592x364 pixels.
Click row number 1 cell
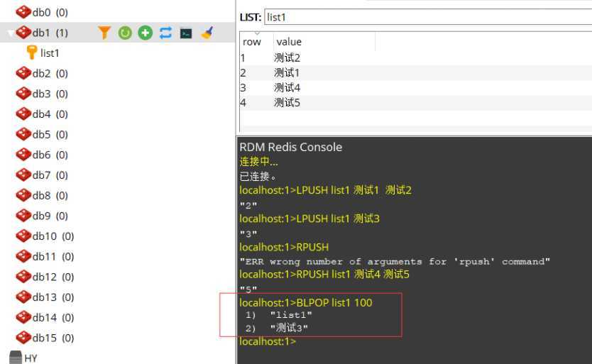coord(243,57)
